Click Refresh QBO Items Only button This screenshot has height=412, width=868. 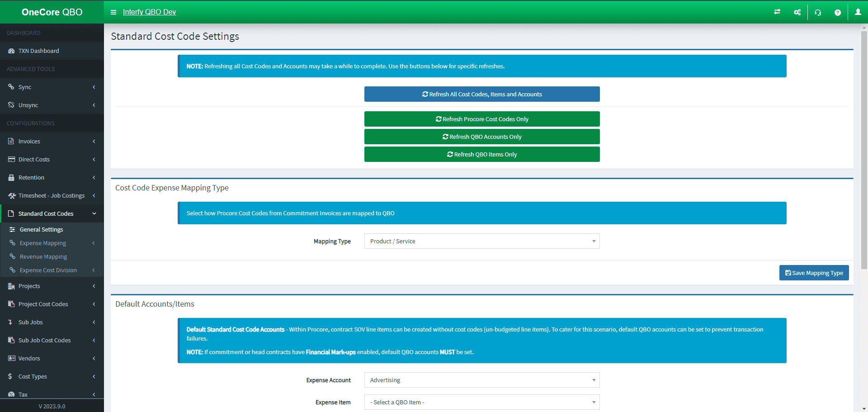tap(481, 154)
